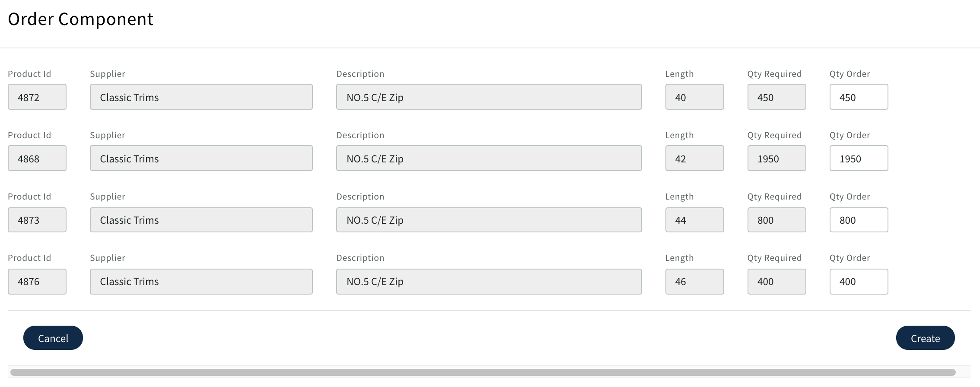This screenshot has width=980, height=387.
Task: Select the Length field with value 40
Action: pos(694,97)
